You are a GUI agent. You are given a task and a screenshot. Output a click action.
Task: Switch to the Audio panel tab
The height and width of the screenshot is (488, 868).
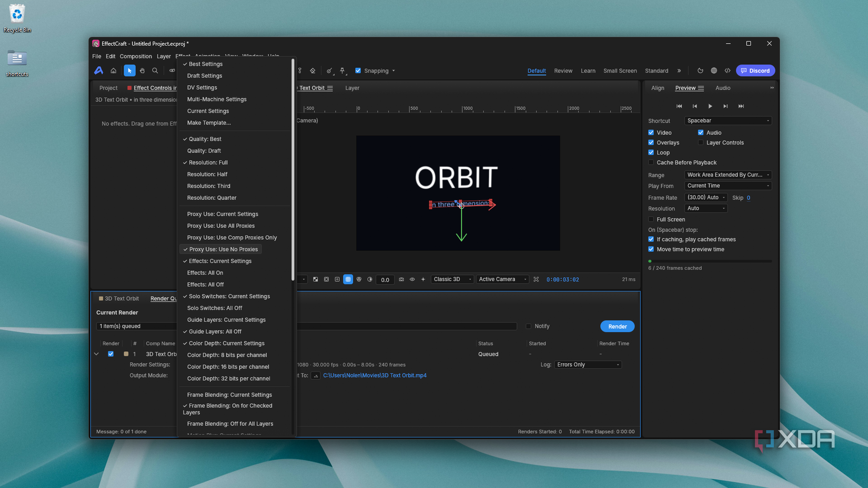pos(723,88)
